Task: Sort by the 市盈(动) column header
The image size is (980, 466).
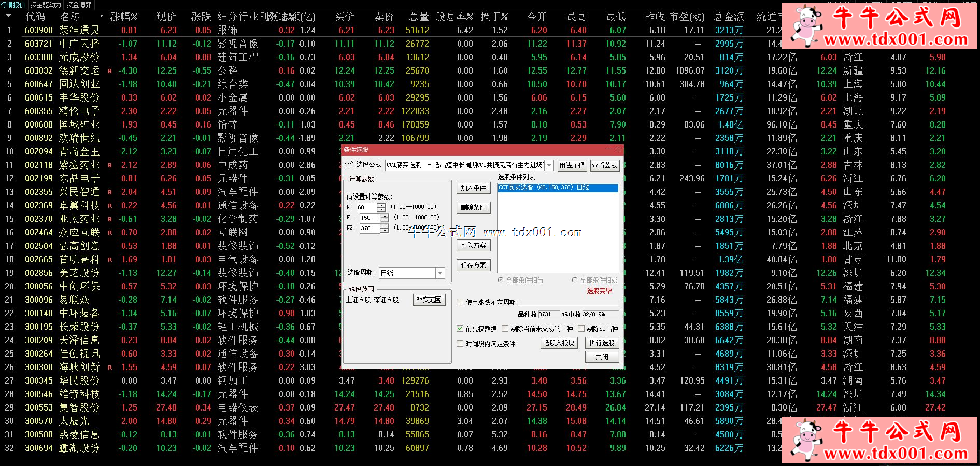Action: pos(687,17)
